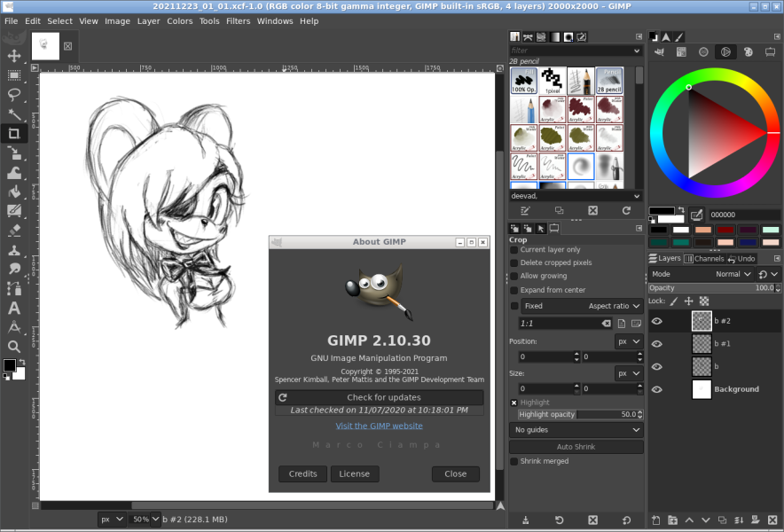784x532 pixels.
Task: Open the File menu
Action: coord(11,21)
